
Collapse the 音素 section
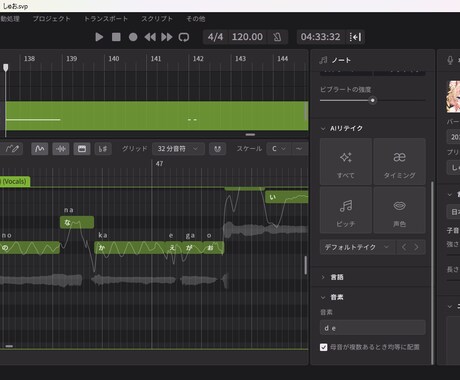pyautogui.click(x=323, y=297)
